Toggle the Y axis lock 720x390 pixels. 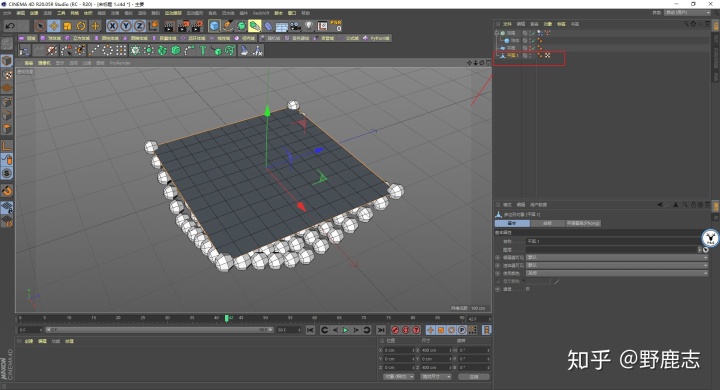pyautogui.click(x=126, y=26)
